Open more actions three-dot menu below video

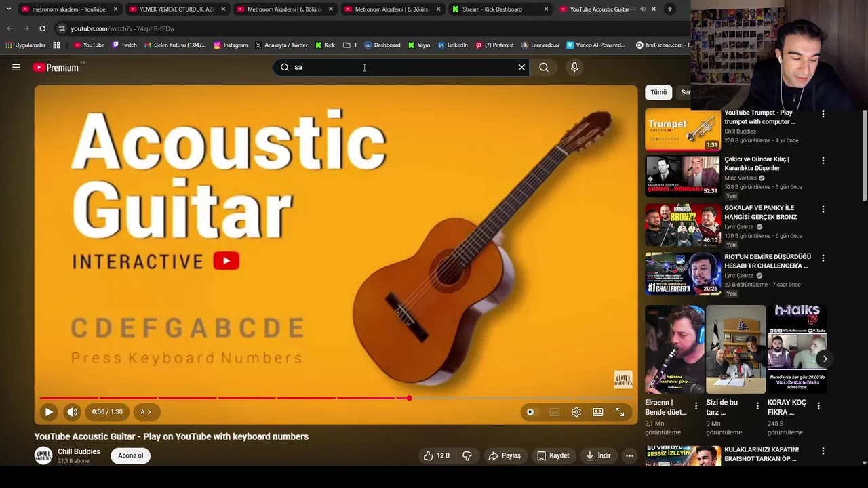tap(629, 455)
